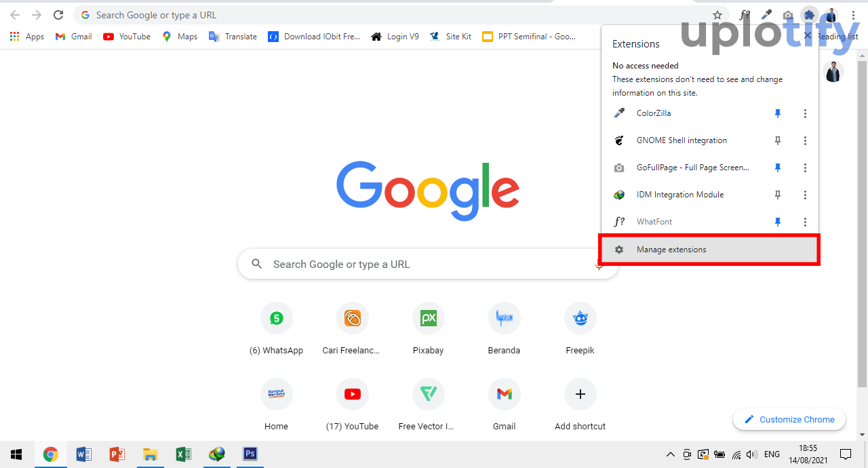The image size is (868, 468).
Task: Open the YouTube bookmark in bookmarks bar
Action: pos(127,37)
